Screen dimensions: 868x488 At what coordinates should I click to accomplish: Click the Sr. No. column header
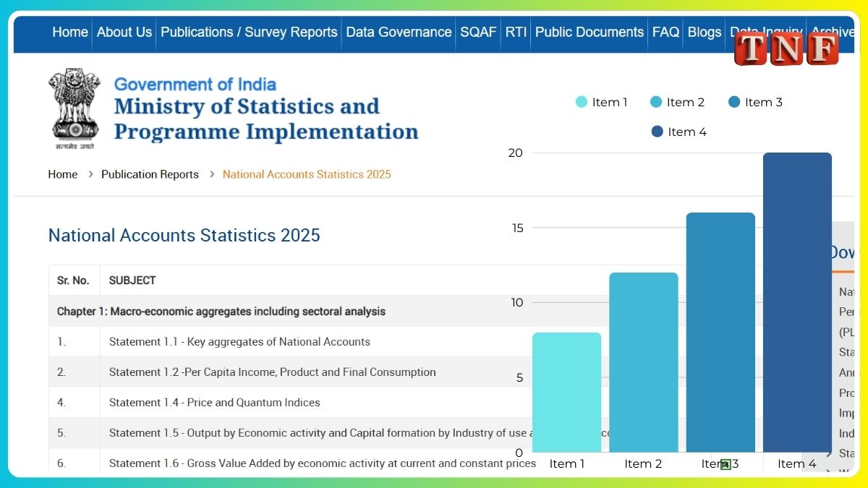(73, 281)
